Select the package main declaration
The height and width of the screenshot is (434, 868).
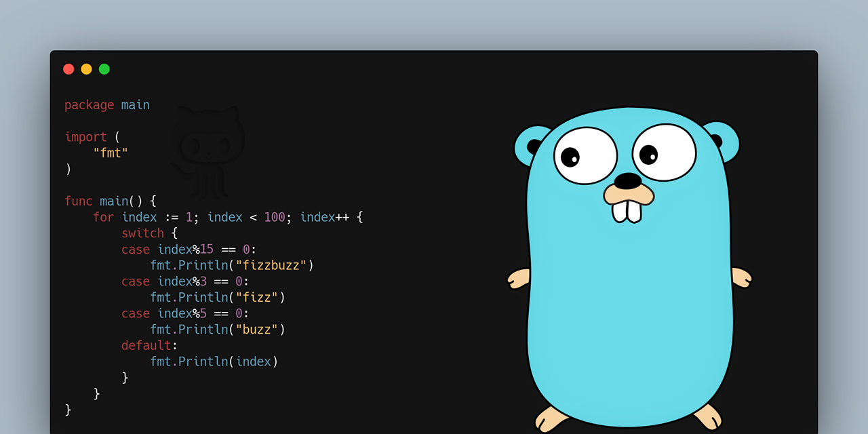pos(106,105)
